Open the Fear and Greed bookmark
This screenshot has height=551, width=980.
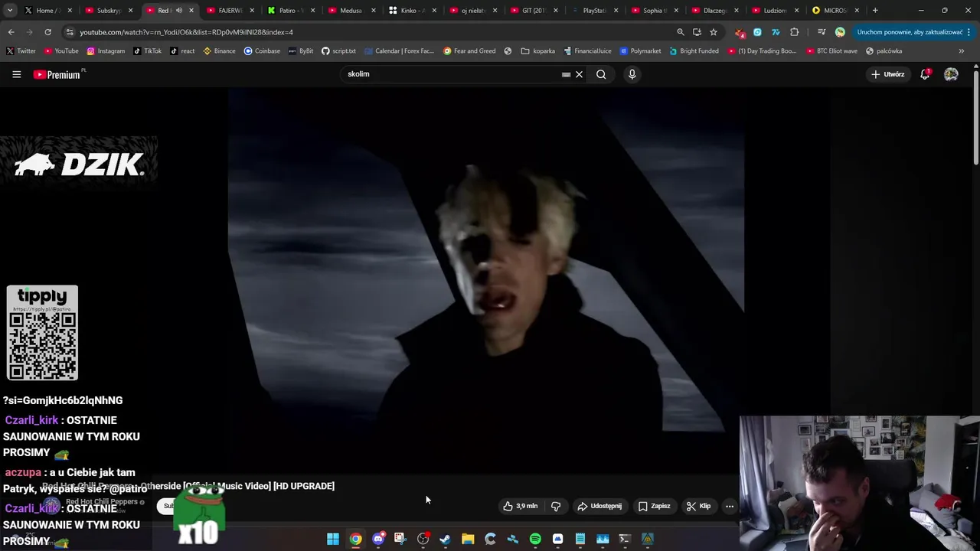pos(469,51)
